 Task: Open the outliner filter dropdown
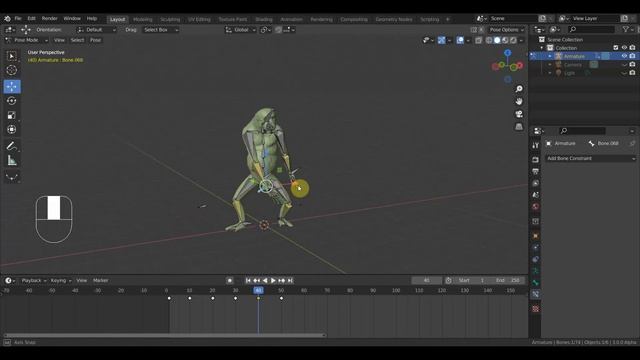pos(628,29)
